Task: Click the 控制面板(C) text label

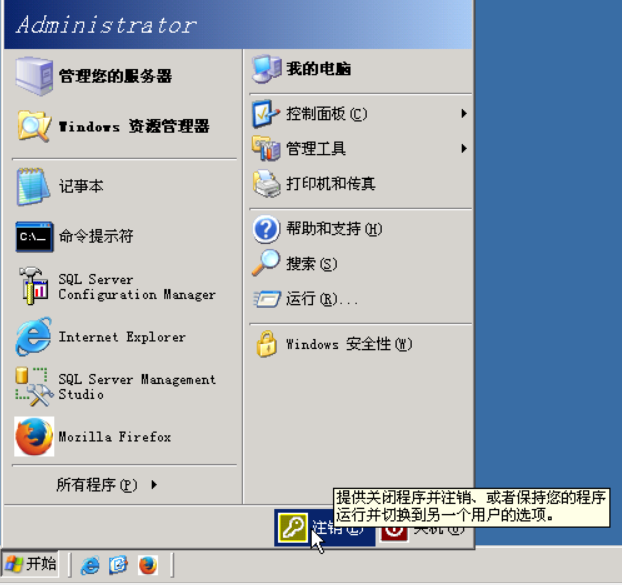Action: [x=326, y=114]
